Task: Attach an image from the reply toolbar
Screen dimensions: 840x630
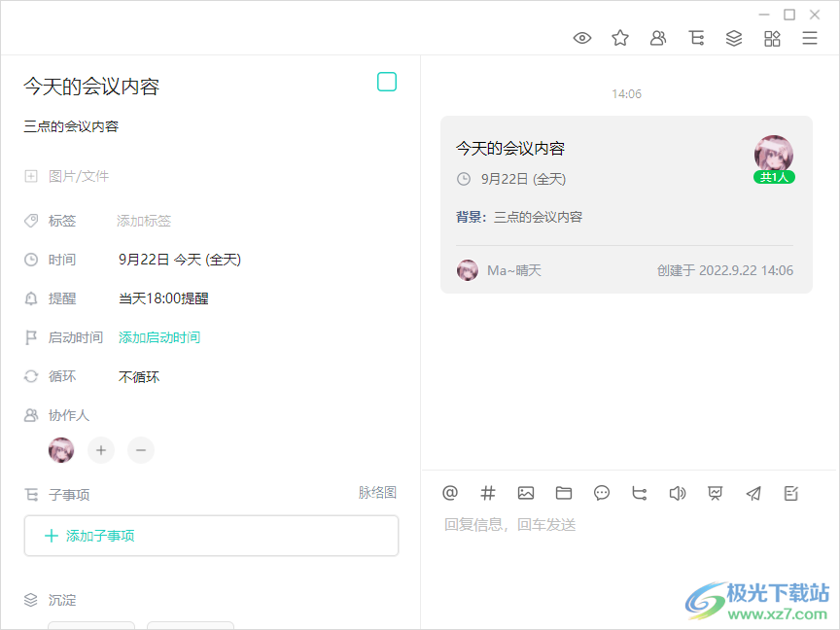Action: [x=526, y=493]
